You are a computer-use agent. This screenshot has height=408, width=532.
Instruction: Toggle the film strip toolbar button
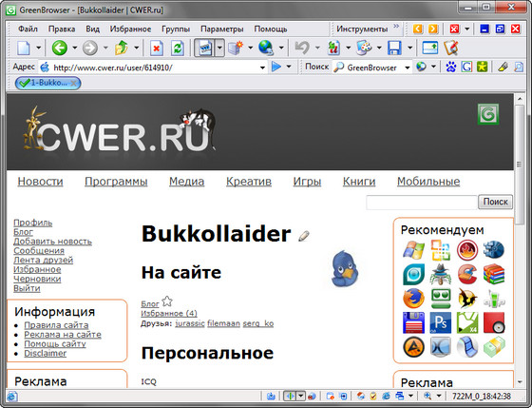pos(205,48)
